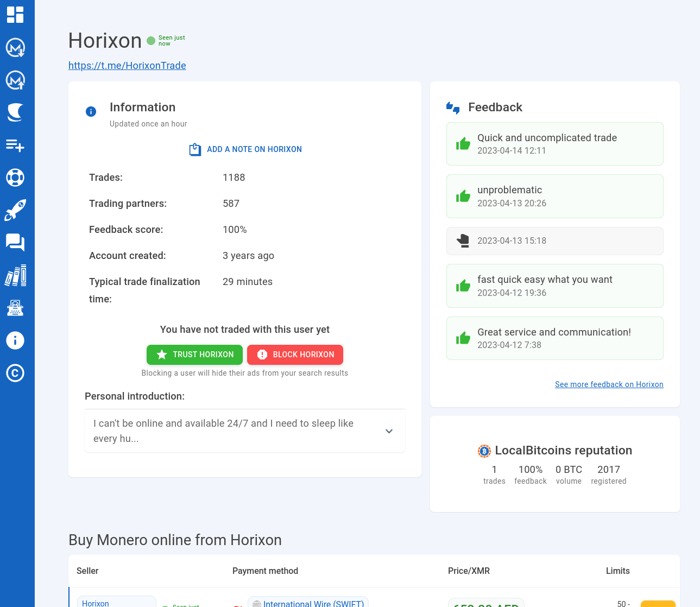This screenshot has height=607, width=700.
Task: Open the t.me/HorixonTrade Telegram link
Action: [x=127, y=66]
